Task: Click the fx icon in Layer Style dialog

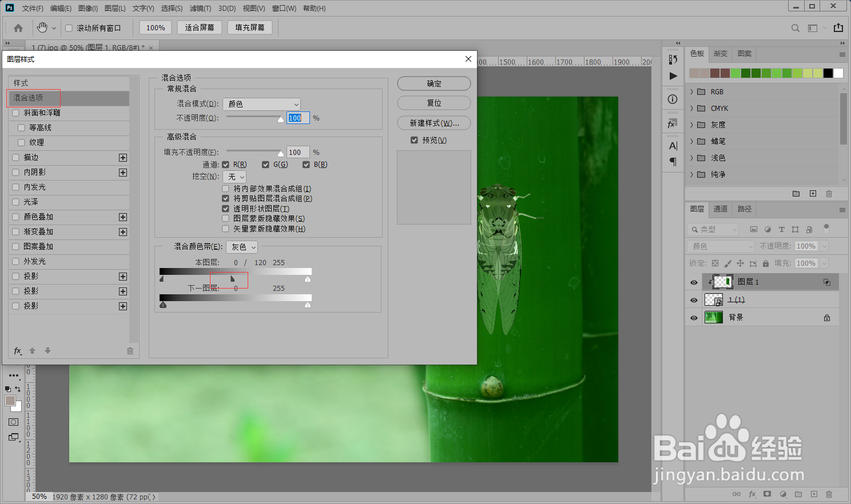Action: pyautogui.click(x=18, y=350)
